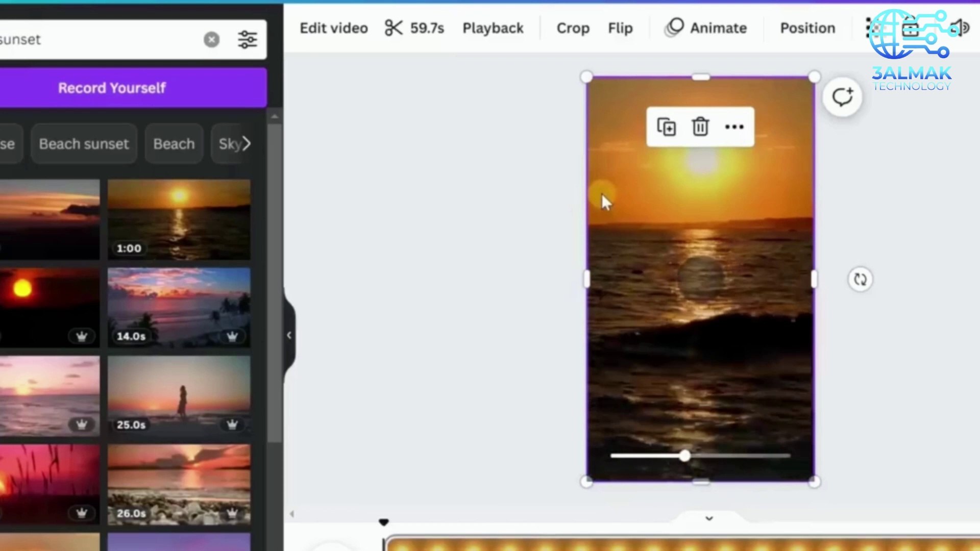Delete the selected video with the trash icon
This screenshot has height=551, width=980.
click(700, 127)
